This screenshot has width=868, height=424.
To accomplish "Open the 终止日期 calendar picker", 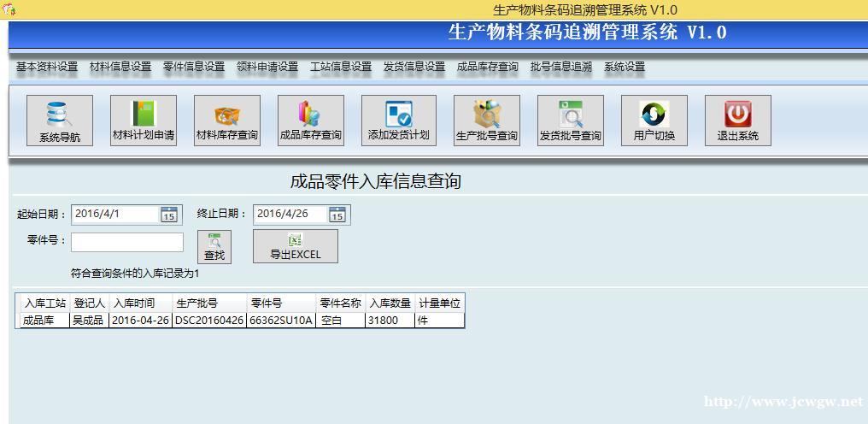I will click(x=337, y=215).
